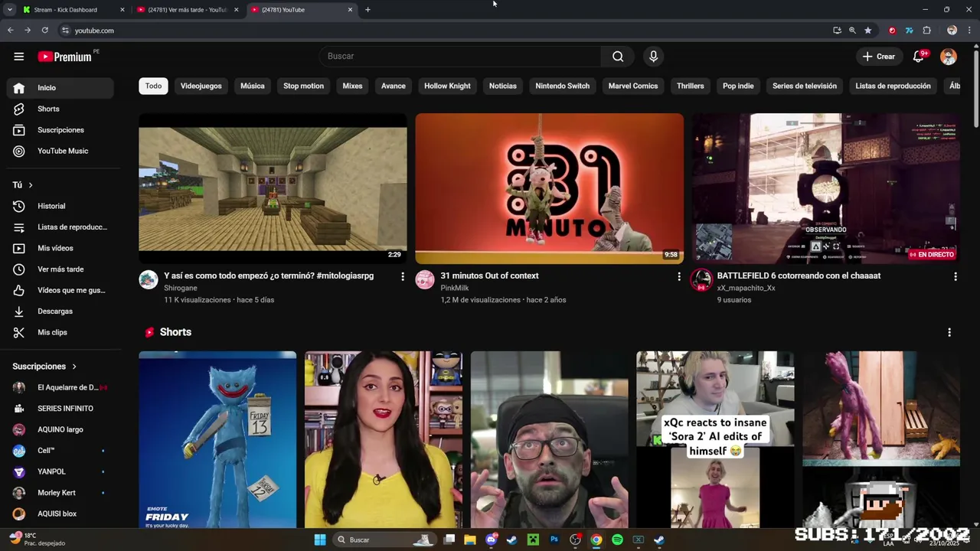
Task: Switch to Ver más tarde browser tab
Action: [x=188, y=10]
